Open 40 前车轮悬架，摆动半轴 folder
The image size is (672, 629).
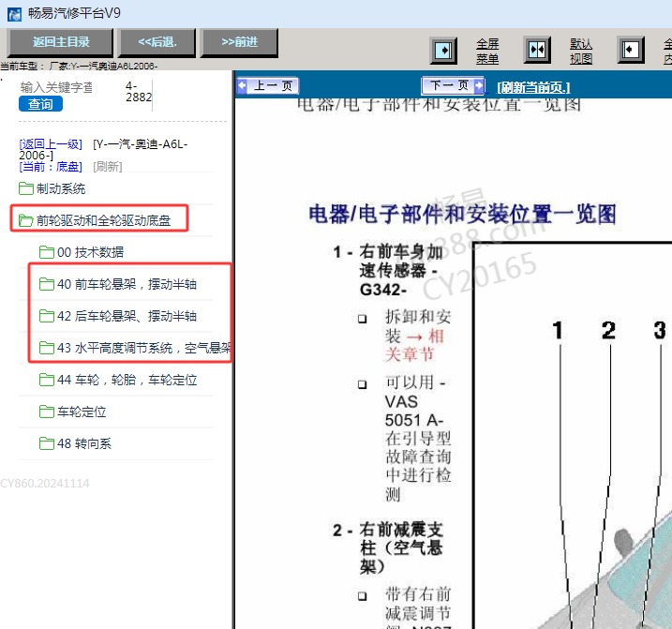click(127, 284)
